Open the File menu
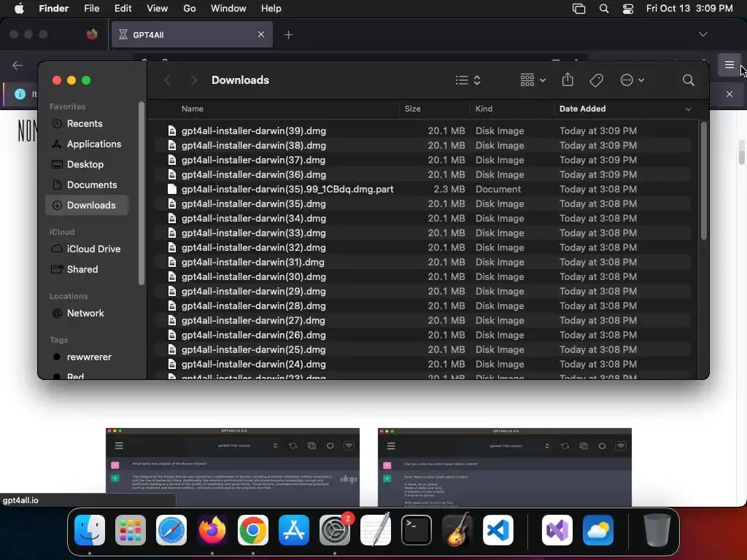The width and height of the screenshot is (747, 560). point(91,9)
